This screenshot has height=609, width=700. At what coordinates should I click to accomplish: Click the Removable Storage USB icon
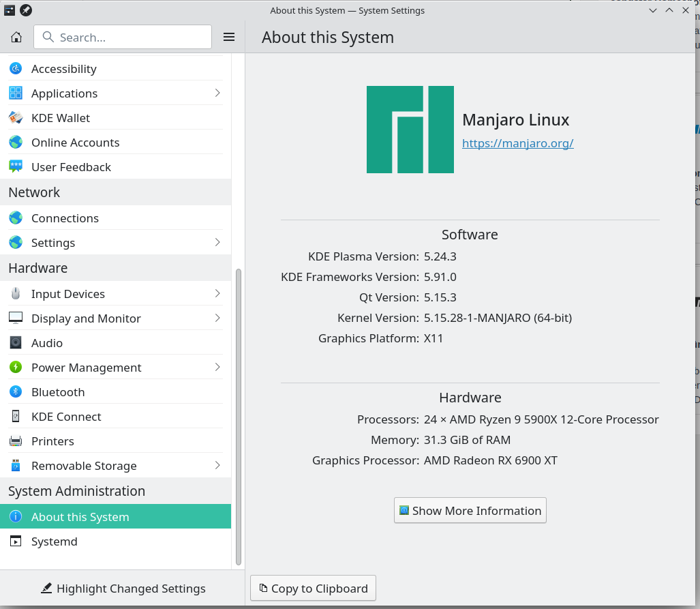16,466
